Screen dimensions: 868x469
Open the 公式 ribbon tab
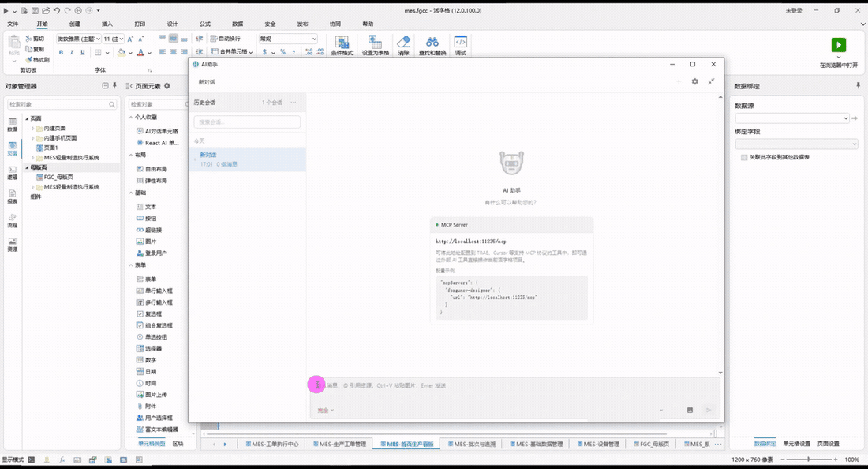click(205, 24)
